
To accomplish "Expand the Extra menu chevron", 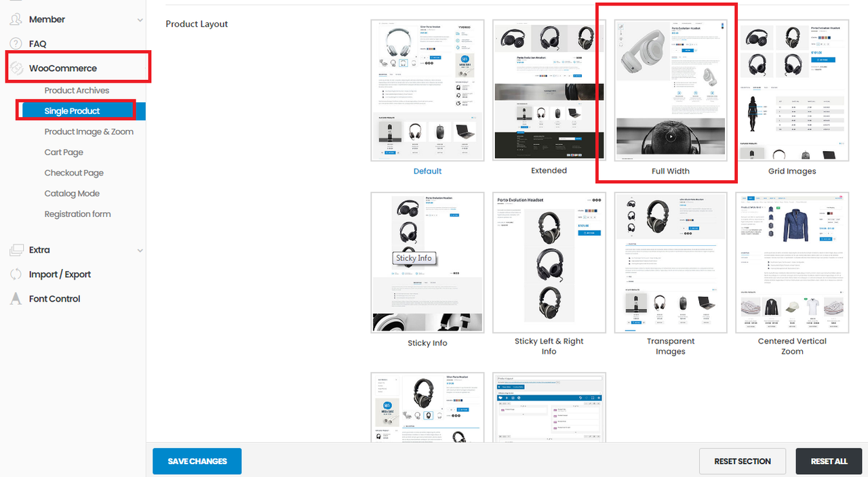I will pyautogui.click(x=140, y=251).
